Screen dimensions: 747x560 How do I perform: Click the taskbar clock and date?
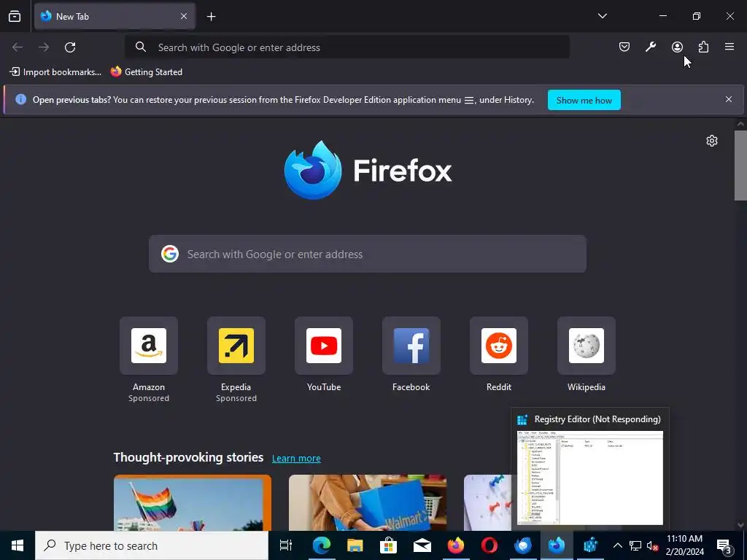pyautogui.click(x=684, y=545)
